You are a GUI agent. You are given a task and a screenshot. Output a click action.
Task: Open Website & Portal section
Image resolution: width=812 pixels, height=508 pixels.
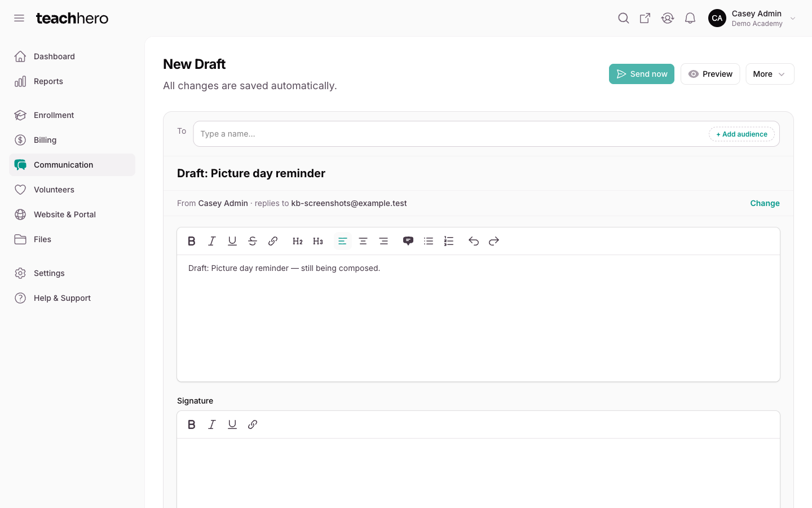coord(72,214)
